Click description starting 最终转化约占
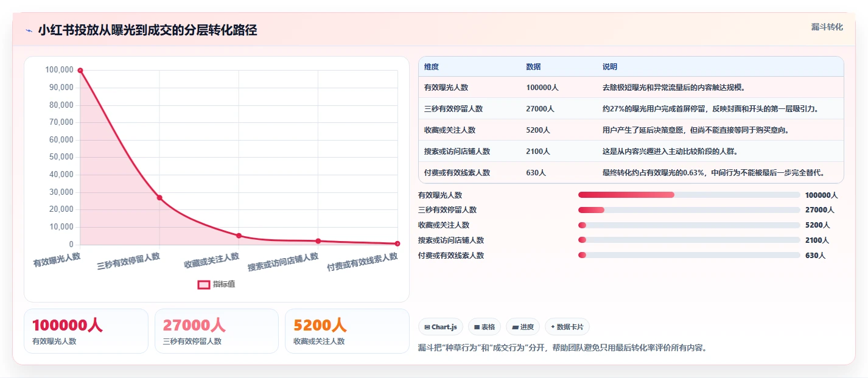868x378 pixels. pos(713,173)
